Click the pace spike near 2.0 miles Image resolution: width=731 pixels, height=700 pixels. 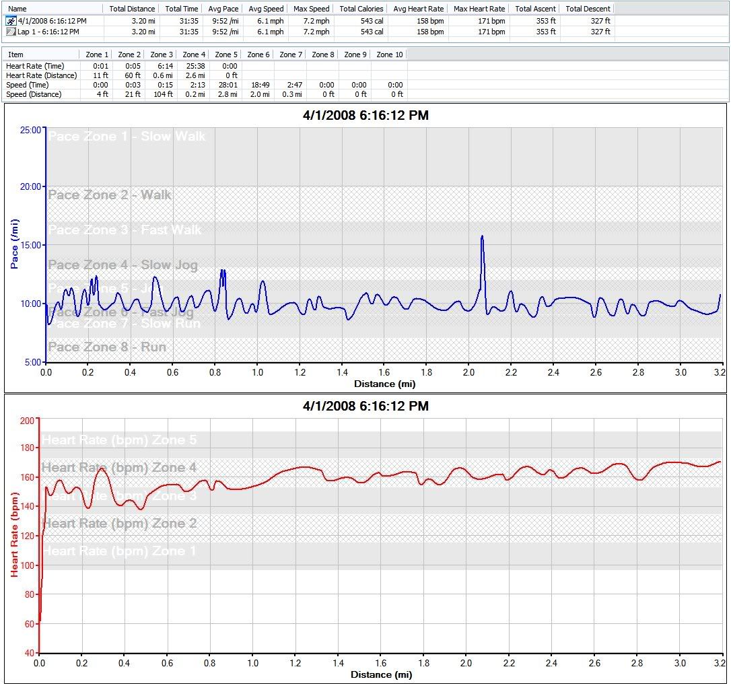(482, 239)
